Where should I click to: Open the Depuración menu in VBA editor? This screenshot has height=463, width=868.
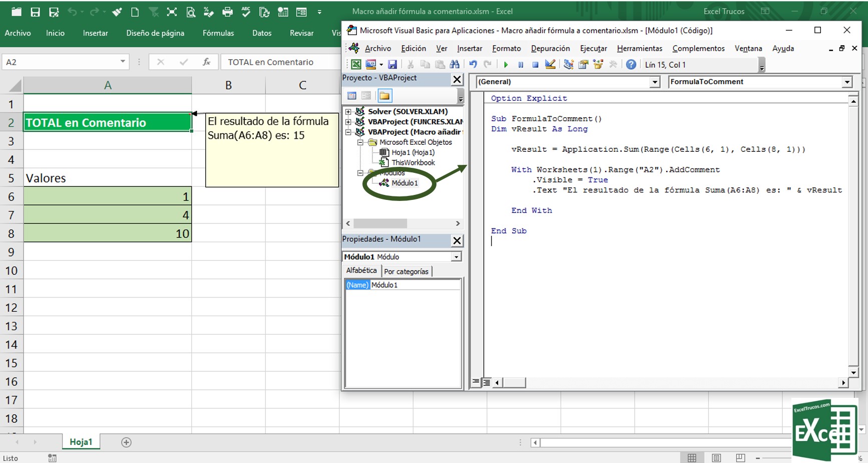click(x=550, y=49)
